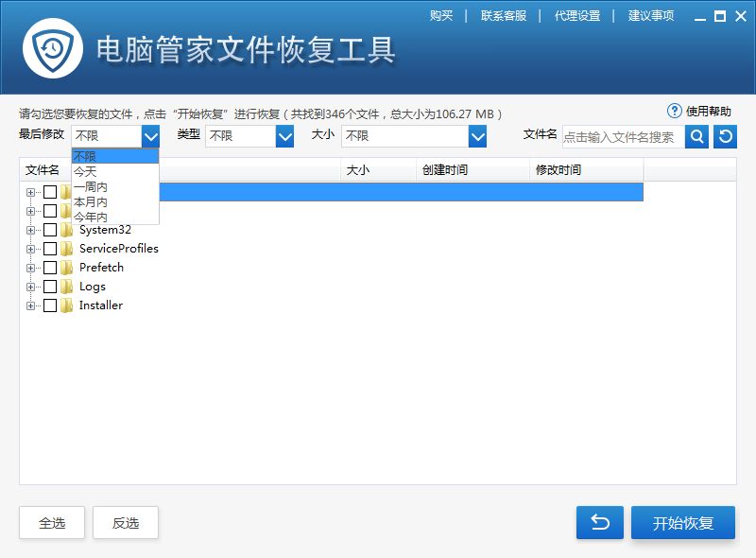
Task: Click the System32 folder icon
Action: [66, 230]
